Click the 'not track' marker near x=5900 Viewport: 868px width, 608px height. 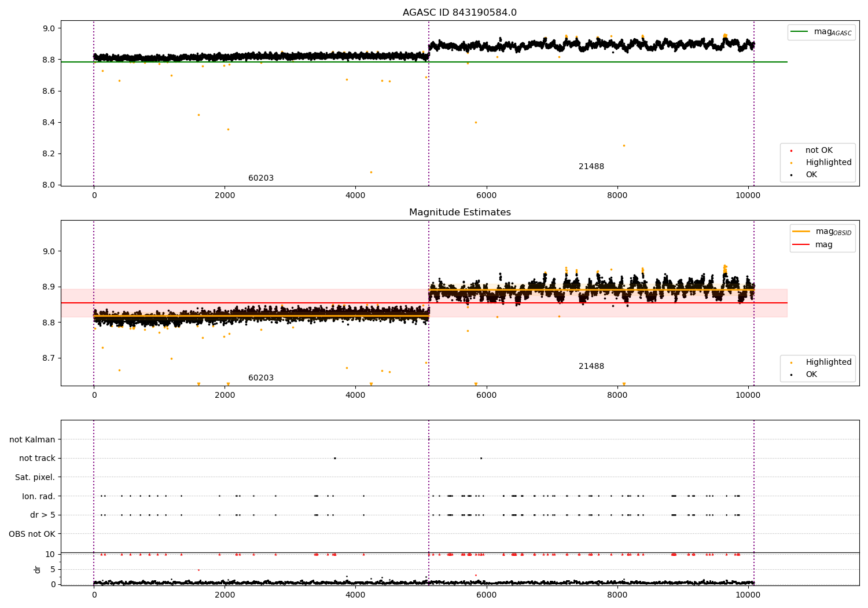point(481,458)
